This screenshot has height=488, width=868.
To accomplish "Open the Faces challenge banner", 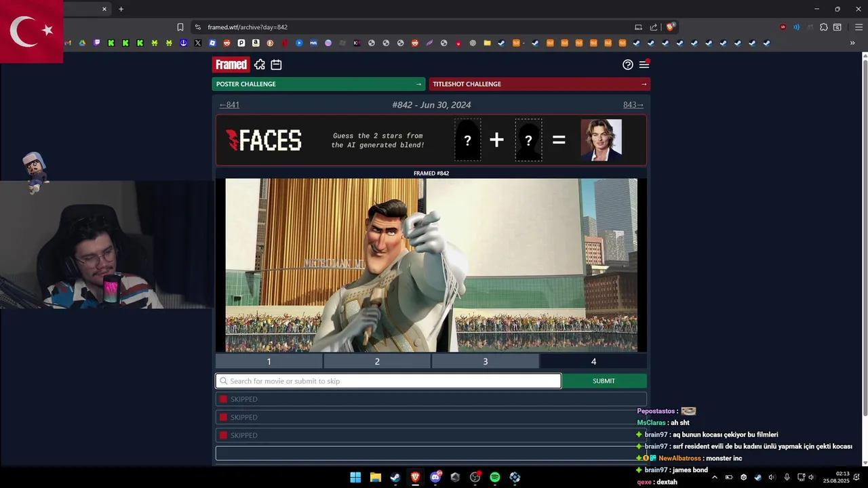I will (x=431, y=140).
